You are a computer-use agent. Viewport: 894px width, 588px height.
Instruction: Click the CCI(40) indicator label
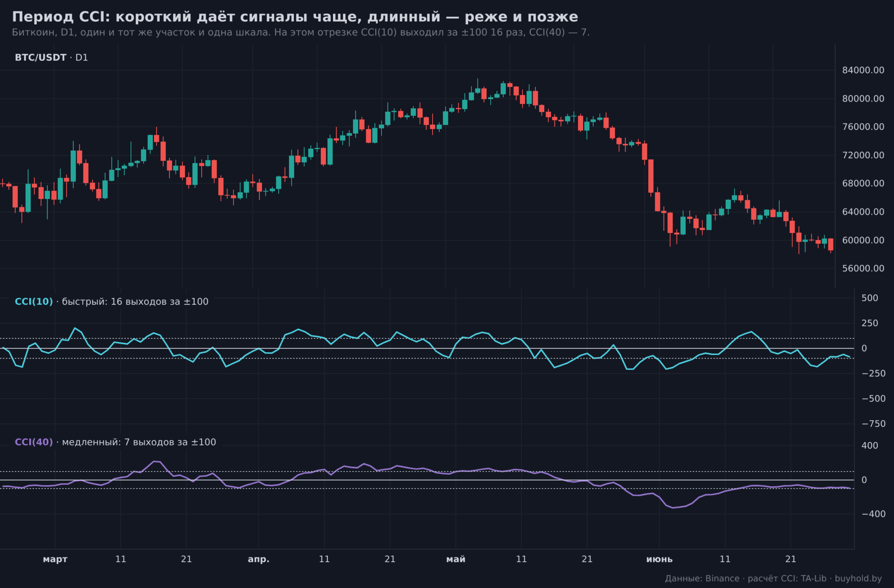pyautogui.click(x=34, y=442)
